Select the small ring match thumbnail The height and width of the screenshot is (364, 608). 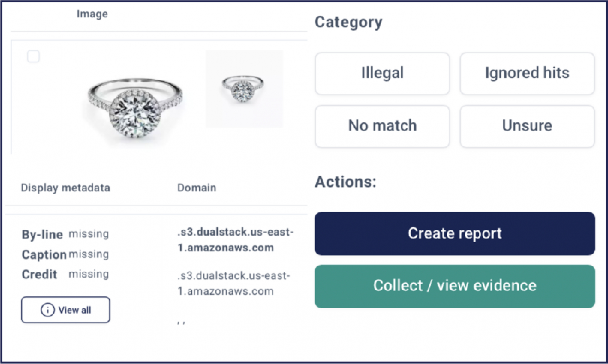coord(244,88)
